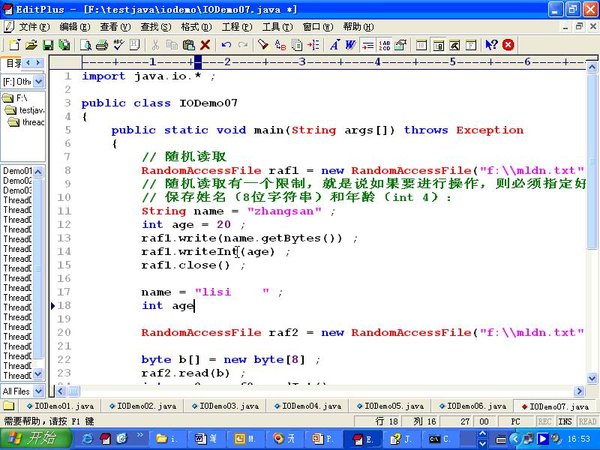Screen dimensions: 600x450
Task: Open Print Preview from the toolbar
Action: (85, 45)
